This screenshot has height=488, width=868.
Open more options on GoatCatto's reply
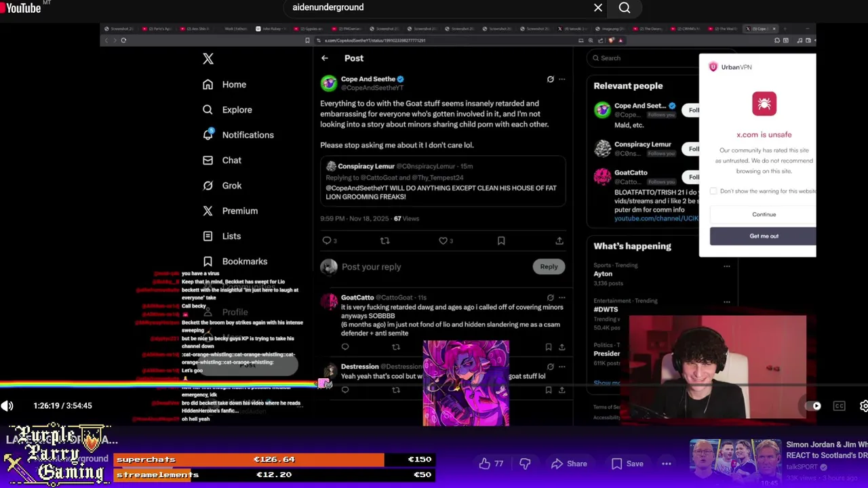[561, 298]
